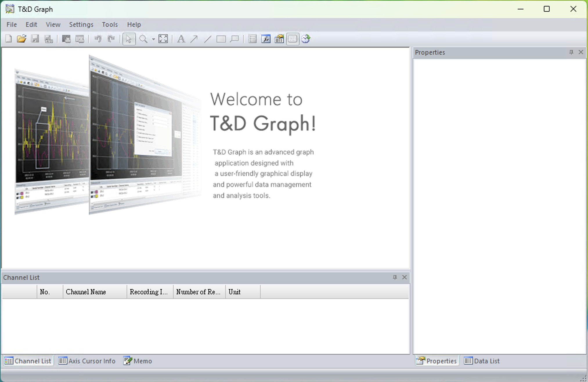
Task: Toggle pin on Channel List panel
Action: tap(395, 277)
